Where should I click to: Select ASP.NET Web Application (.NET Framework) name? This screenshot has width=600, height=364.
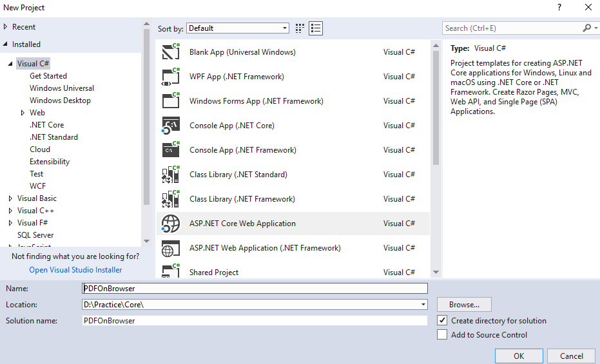click(x=265, y=248)
